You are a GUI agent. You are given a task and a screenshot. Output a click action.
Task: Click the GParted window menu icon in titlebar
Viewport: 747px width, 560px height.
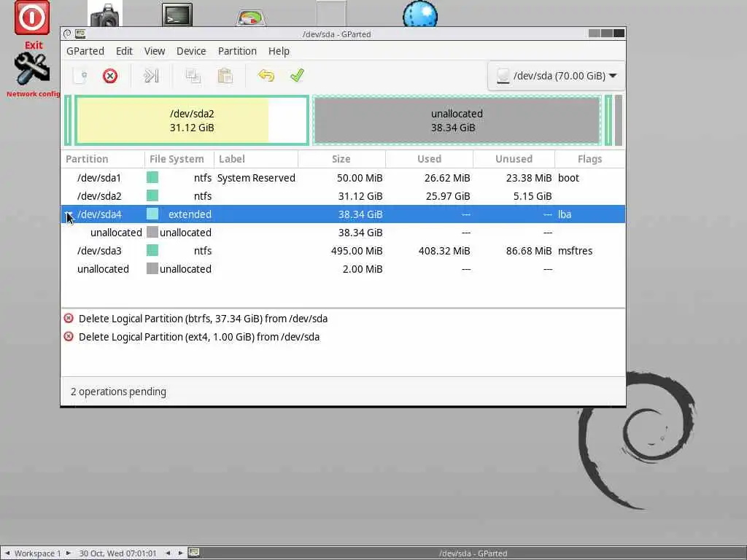pyautogui.click(x=67, y=34)
